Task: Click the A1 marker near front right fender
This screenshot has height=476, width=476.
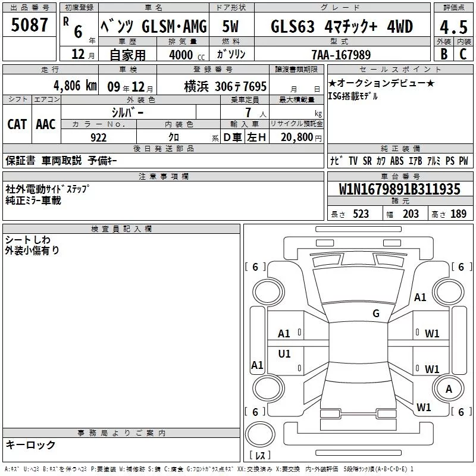Action: [x=420, y=297]
